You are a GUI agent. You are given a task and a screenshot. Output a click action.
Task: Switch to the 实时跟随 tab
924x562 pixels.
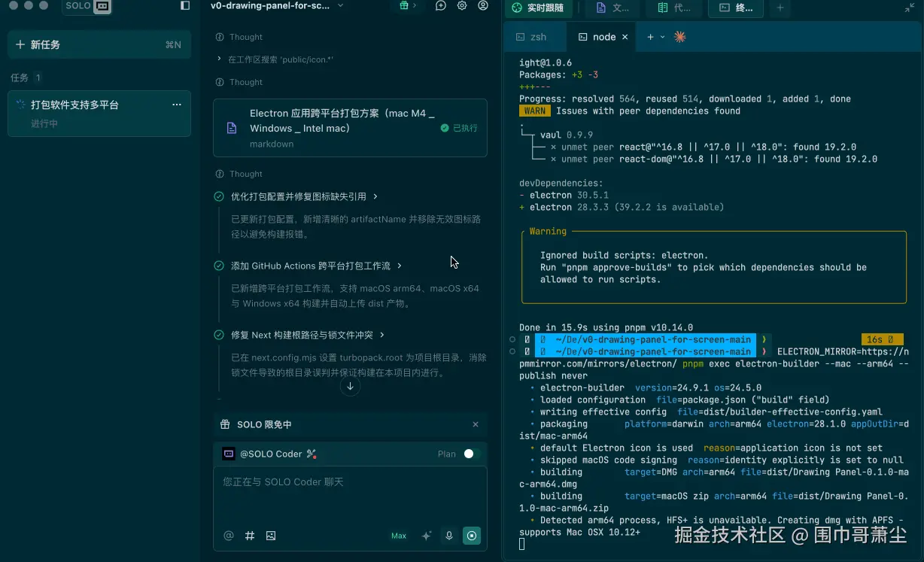tap(538, 8)
